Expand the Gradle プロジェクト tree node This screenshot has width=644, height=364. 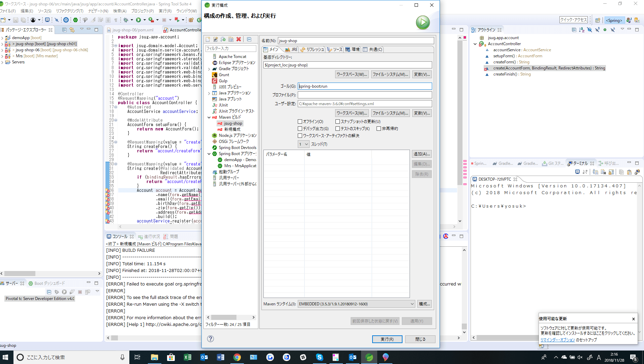tap(209, 69)
